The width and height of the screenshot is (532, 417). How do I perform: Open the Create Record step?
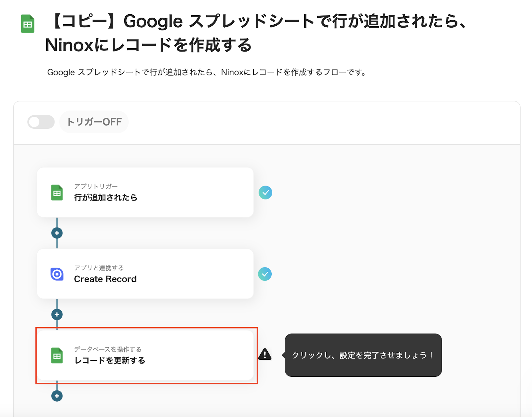tap(145, 274)
